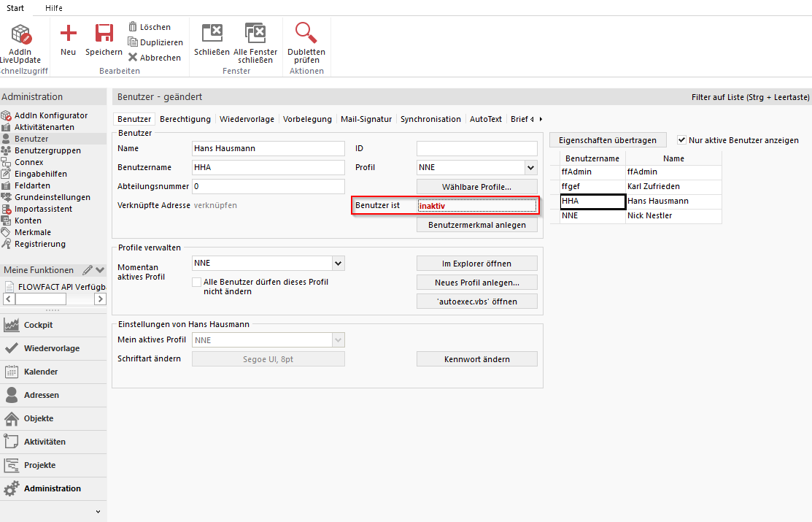Click the red plus Neu icon

[x=68, y=34]
